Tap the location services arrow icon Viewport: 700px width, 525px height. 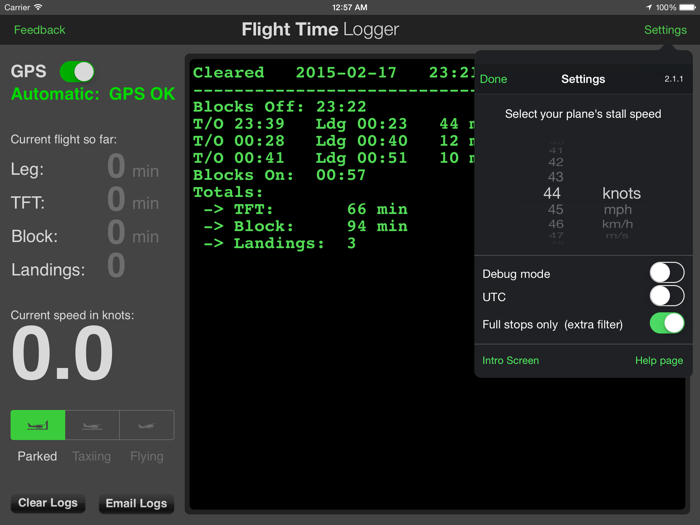649,7
